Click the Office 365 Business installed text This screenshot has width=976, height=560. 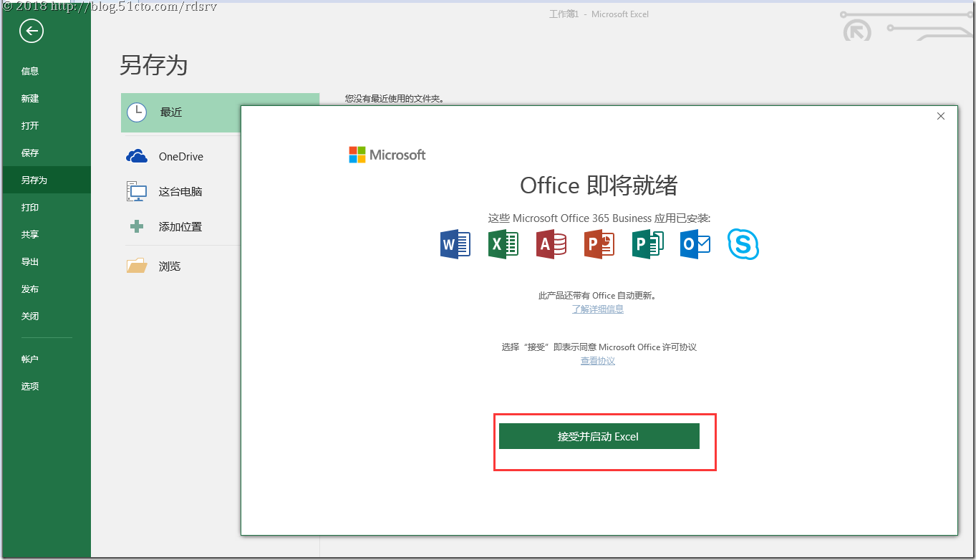599,218
